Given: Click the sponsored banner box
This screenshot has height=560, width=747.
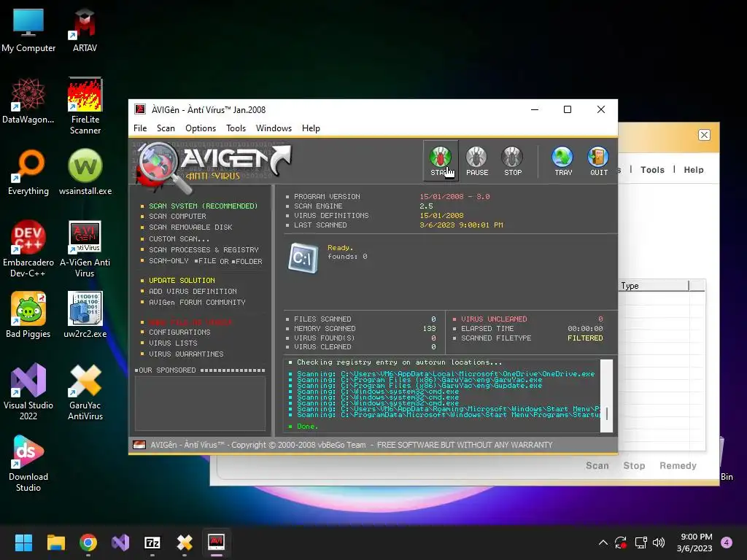Looking at the screenshot, I should pos(200,402).
